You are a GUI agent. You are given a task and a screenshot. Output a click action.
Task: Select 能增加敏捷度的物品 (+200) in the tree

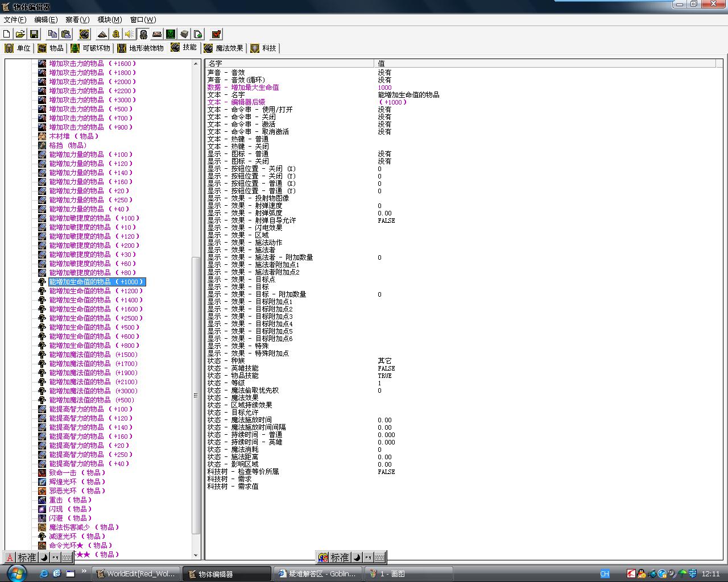coord(94,246)
